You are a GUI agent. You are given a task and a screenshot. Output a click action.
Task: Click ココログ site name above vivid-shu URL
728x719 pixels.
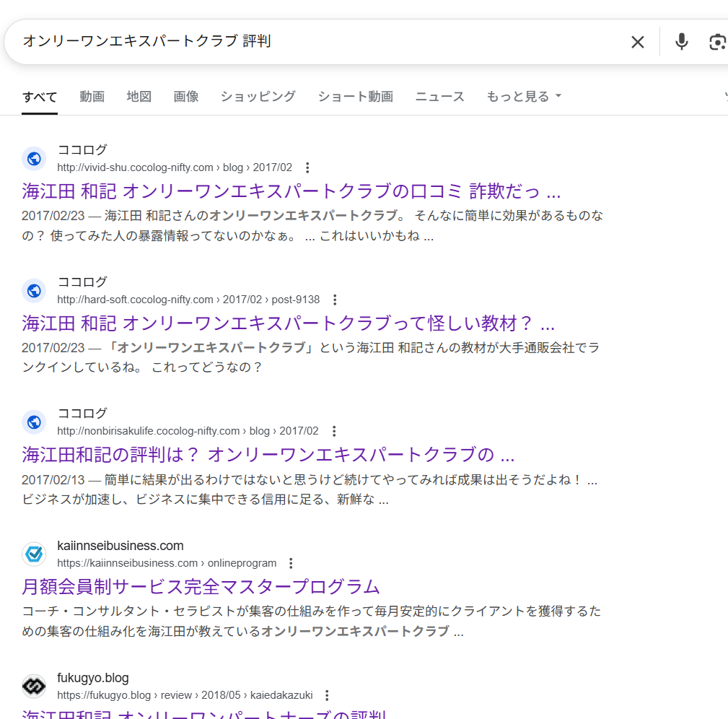[x=82, y=150]
